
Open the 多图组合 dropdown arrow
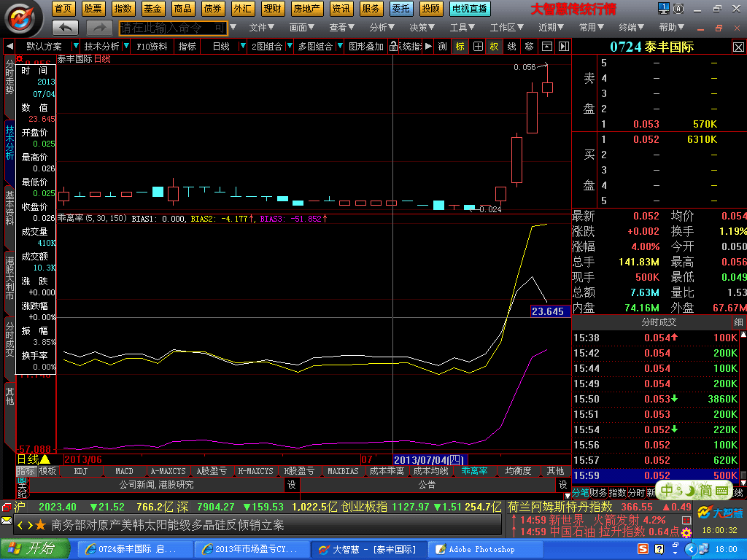340,46
